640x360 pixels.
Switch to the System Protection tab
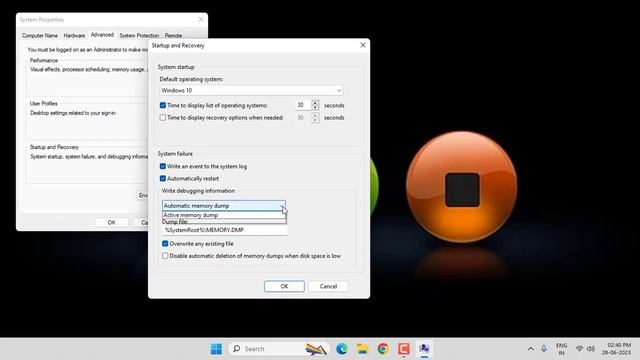click(139, 36)
